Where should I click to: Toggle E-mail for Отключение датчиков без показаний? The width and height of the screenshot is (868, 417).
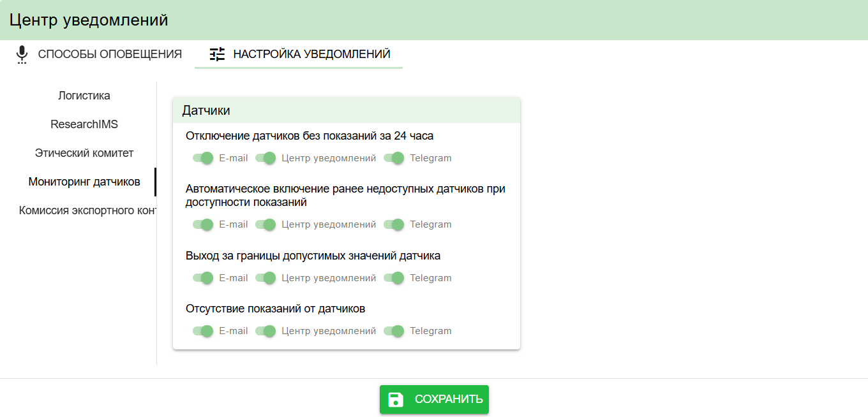coord(203,158)
